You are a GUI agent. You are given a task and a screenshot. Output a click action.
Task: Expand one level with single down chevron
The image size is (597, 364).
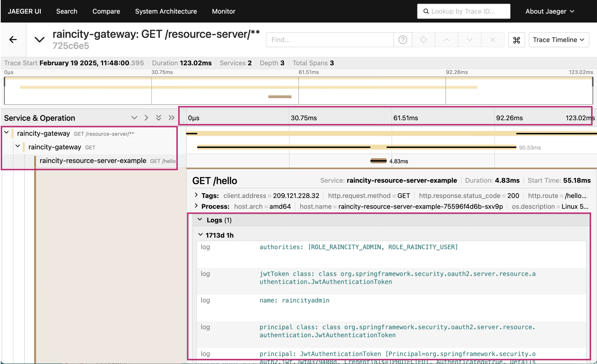click(134, 118)
